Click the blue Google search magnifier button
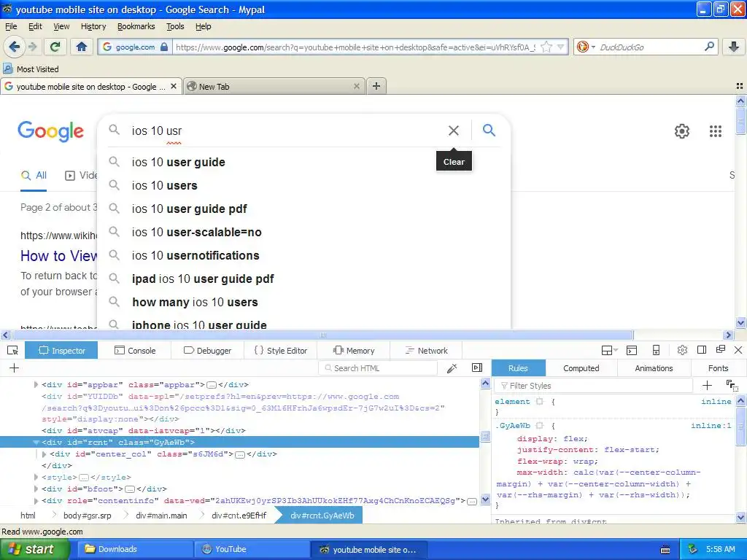The height and width of the screenshot is (560, 747). [489, 130]
